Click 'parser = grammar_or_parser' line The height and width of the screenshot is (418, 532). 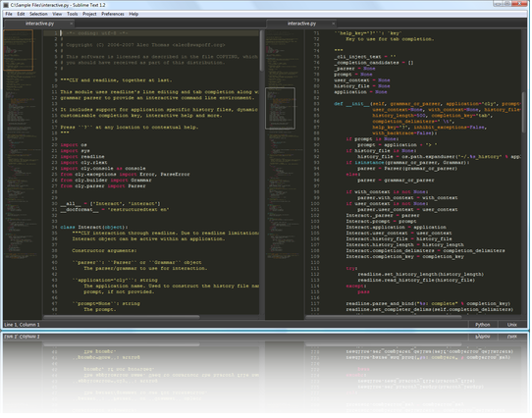tap(396, 181)
